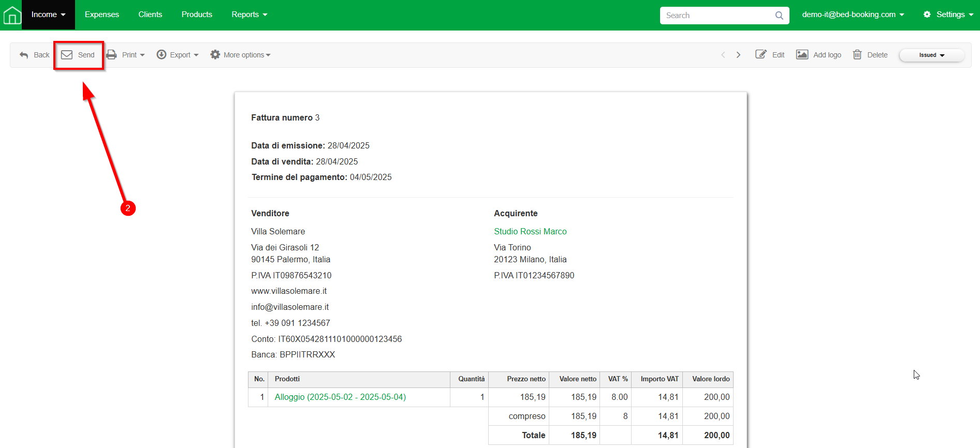Expand the Export dropdown arrow
Screen dimensions: 980x448
tap(196, 55)
